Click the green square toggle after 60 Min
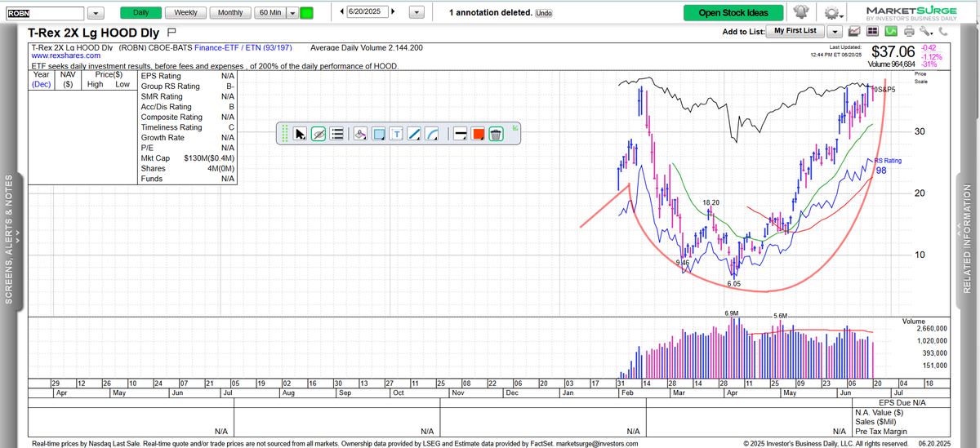The width and height of the screenshot is (980, 448). (306, 13)
